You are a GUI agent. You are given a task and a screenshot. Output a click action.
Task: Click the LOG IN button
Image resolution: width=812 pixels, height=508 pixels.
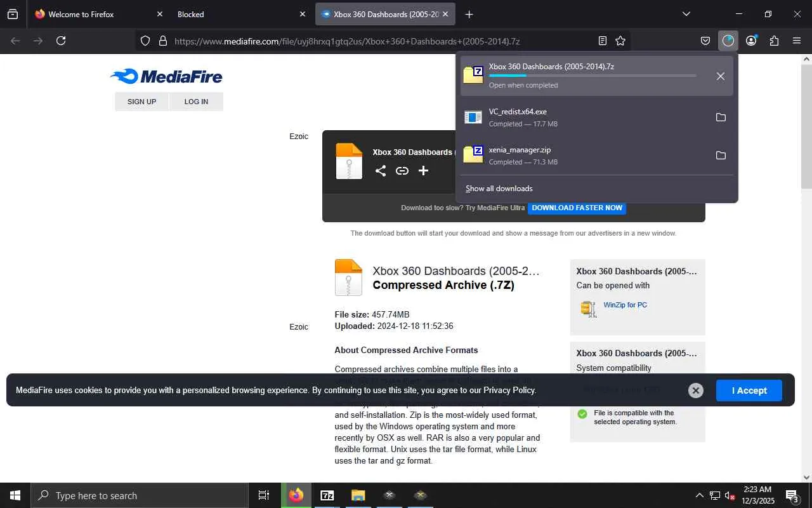click(x=196, y=102)
